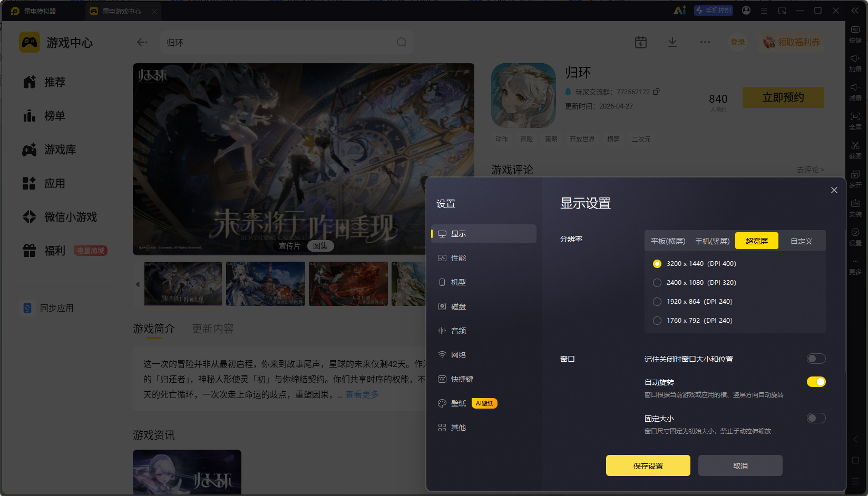Open the 多开 multi-instance tool
The width and height of the screenshot is (868, 496).
tap(855, 179)
